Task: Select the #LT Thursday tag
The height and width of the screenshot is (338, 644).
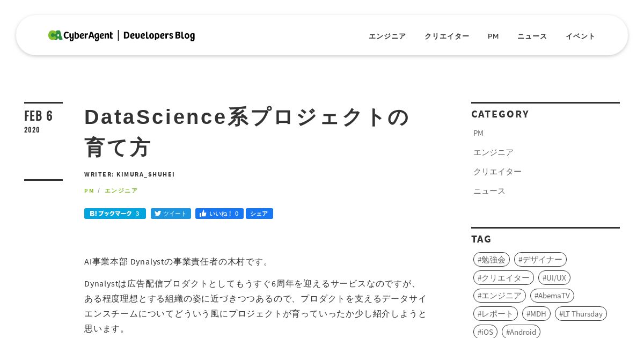Action: tap(581, 314)
